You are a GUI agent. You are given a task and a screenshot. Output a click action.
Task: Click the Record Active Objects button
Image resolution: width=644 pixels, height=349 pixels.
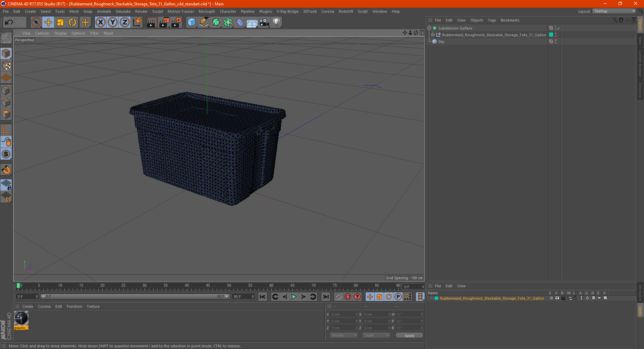(x=338, y=297)
